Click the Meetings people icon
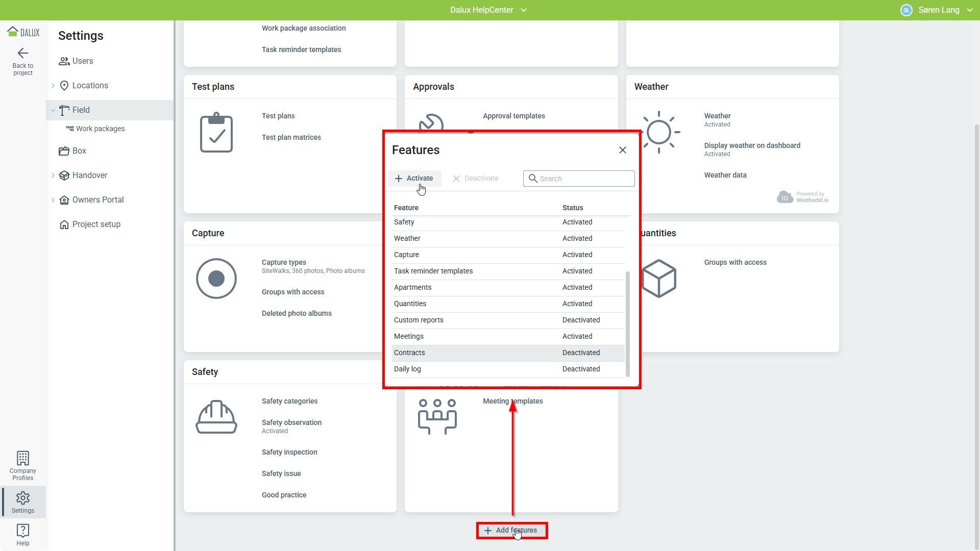Screen dimensions: 980x551 [x=437, y=416]
